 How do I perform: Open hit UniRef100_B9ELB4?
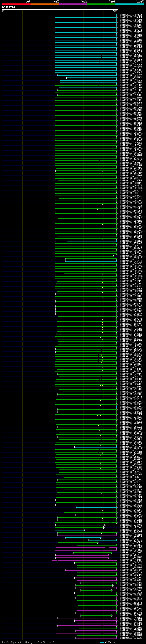[131, 103]
